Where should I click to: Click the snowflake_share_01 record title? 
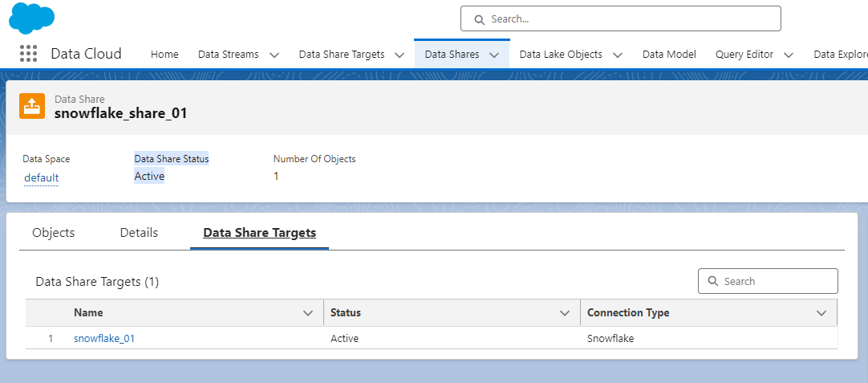[x=120, y=114]
